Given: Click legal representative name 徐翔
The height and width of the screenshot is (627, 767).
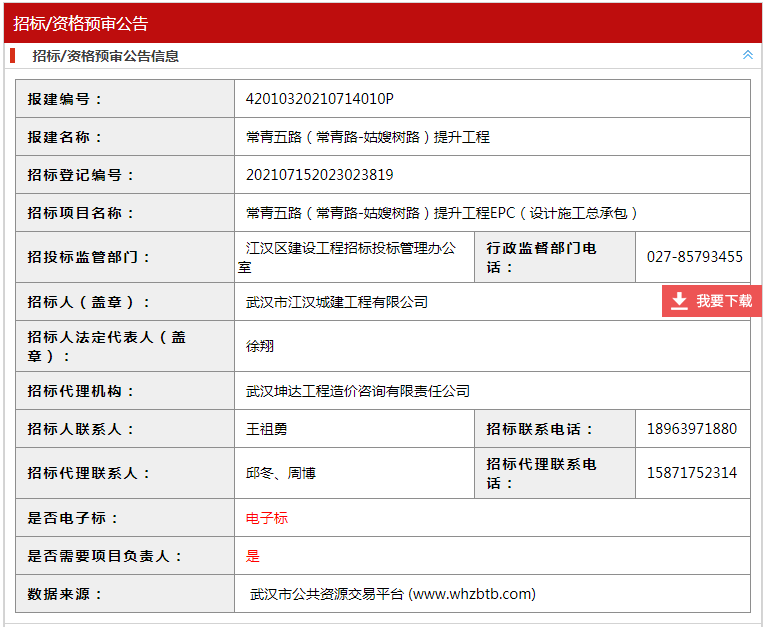Looking at the screenshot, I should (x=260, y=346).
